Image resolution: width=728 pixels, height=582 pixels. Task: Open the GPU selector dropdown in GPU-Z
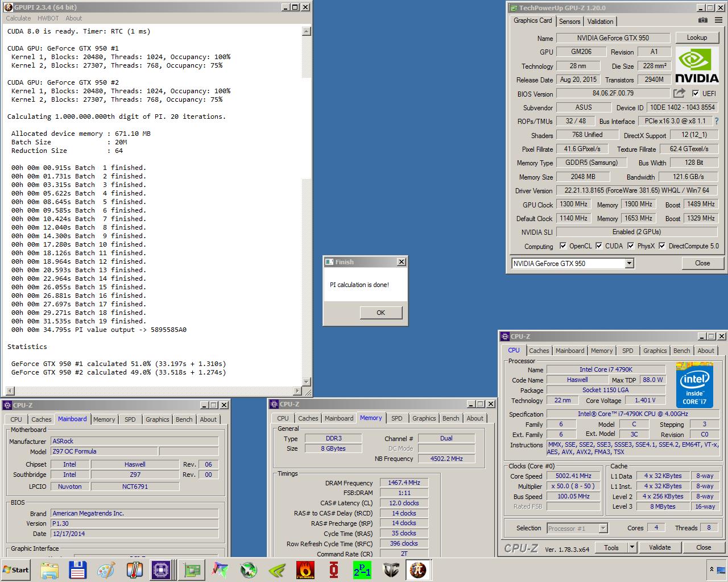tap(629, 263)
